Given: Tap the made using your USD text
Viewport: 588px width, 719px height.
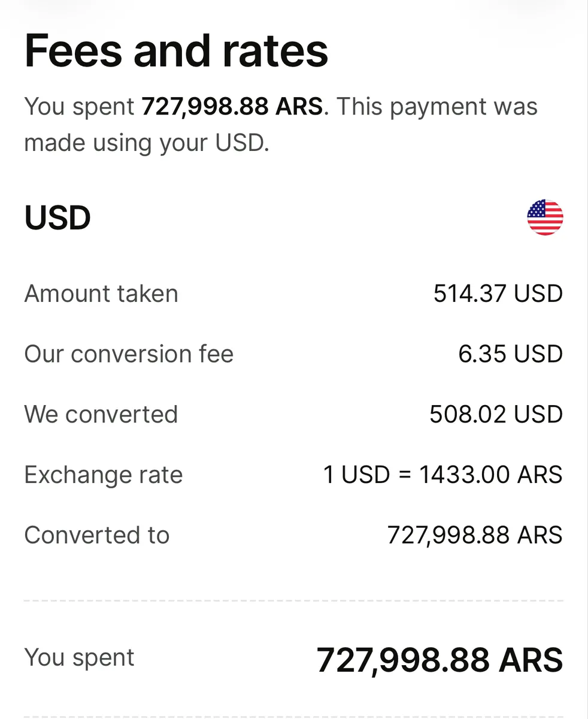Looking at the screenshot, I should pyautogui.click(x=147, y=143).
